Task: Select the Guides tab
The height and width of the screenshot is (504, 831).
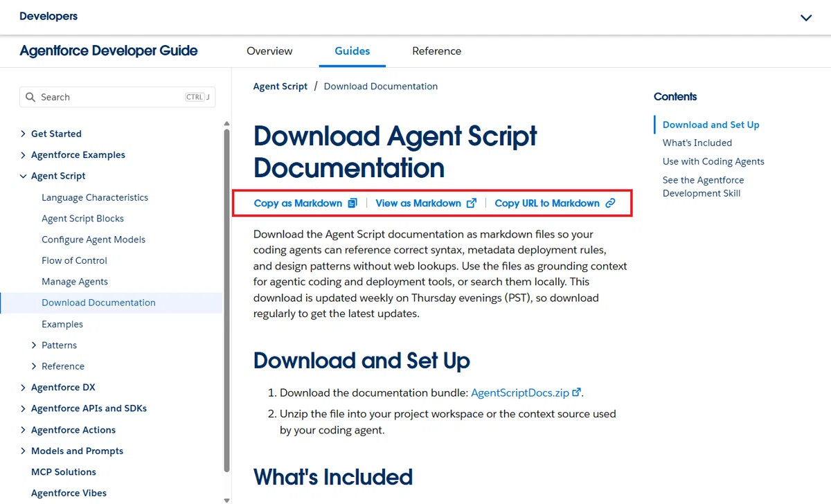Action: pos(352,51)
